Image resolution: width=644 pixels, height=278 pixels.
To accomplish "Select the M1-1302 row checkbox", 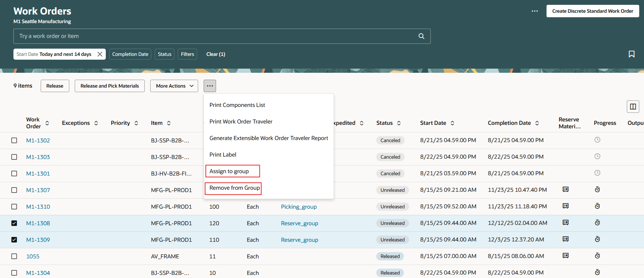I will pyautogui.click(x=14, y=140).
